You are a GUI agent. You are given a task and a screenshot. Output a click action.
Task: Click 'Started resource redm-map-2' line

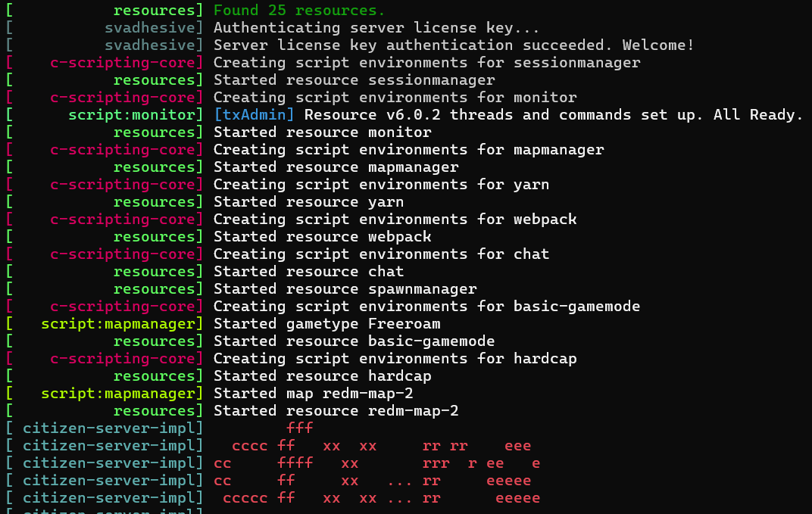336,411
